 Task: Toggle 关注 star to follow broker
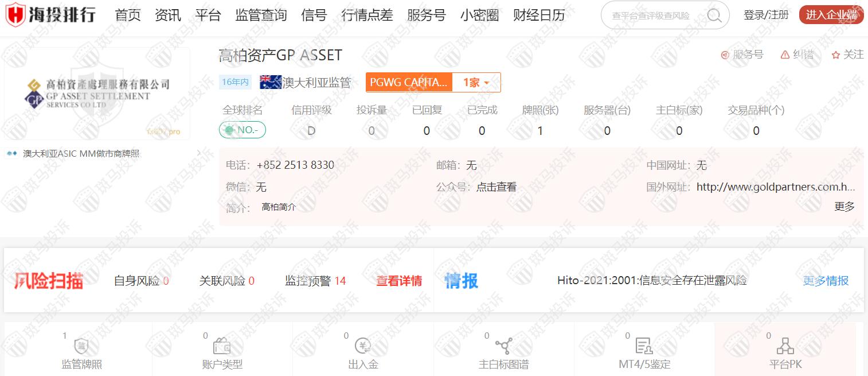tap(836, 55)
